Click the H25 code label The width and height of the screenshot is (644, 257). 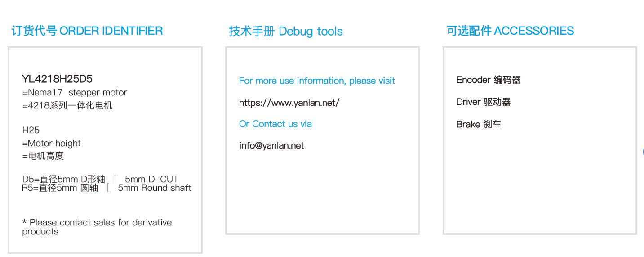tap(31, 131)
